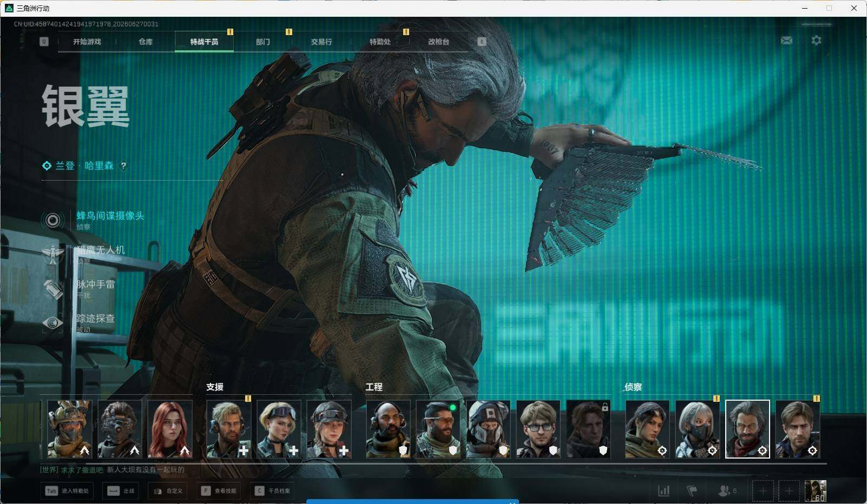This screenshot has height=504, width=867.
Task: Select the 猎鹰无人机 skill icon
Action: click(x=52, y=254)
